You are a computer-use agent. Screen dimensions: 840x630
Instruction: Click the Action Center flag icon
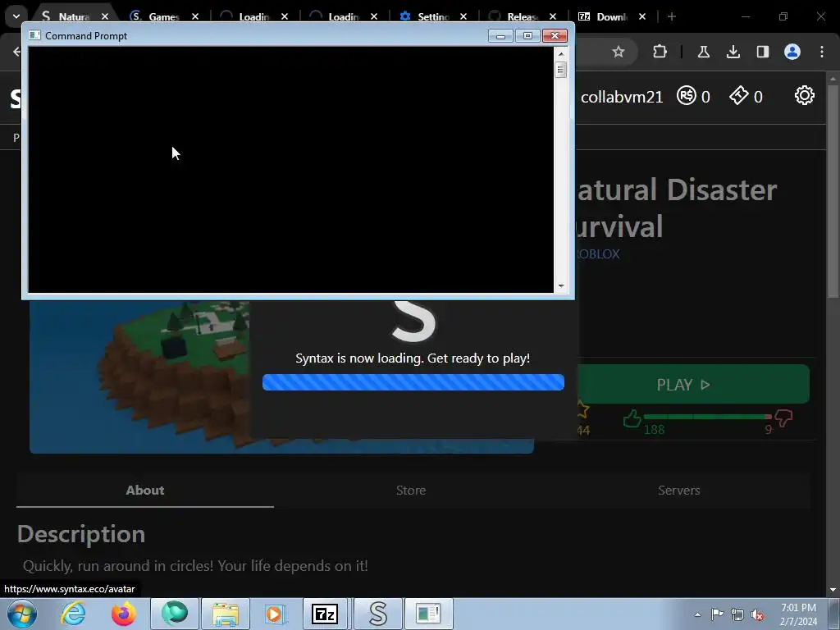pyautogui.click(x=717, y=614)
